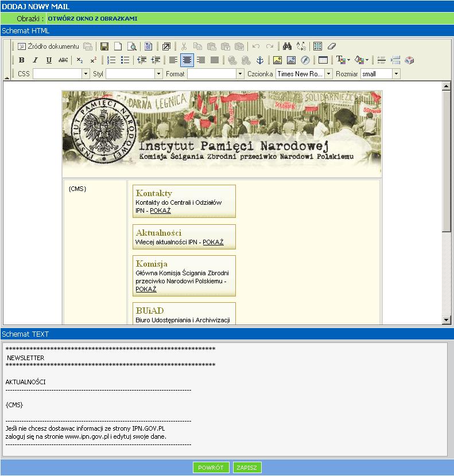Insert image with yellow picture icon
Viewport: 454px width, 476px height.
pyautogui.click(x=277, y=60)
